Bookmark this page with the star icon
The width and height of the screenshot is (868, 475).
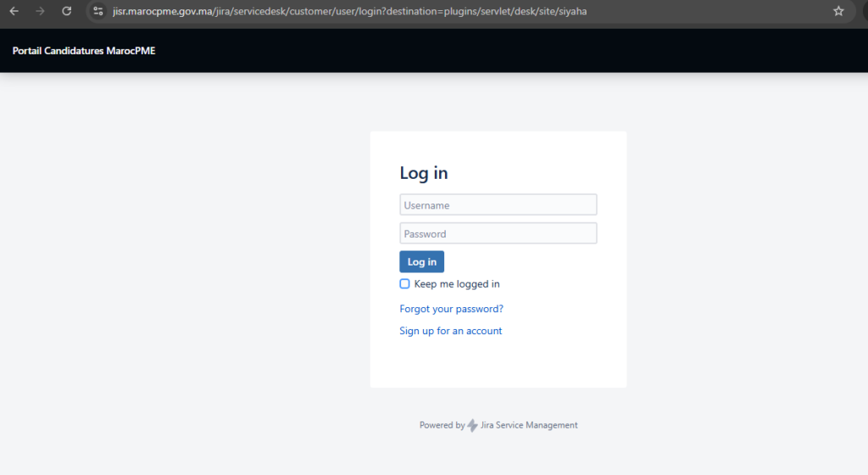(838, 11)
